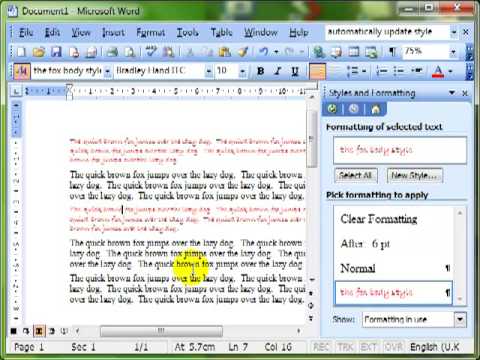Click the ruler tab selector button

click(x=15, y=91)
